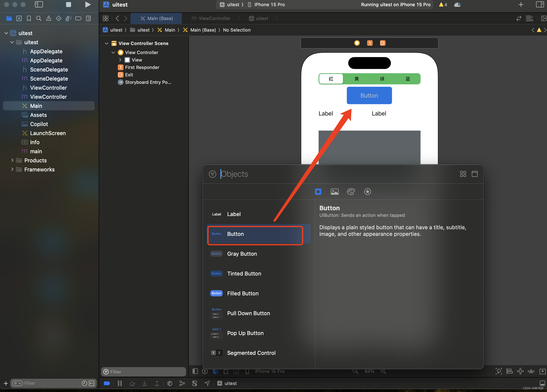Show the color palette library category
Viewport: 547px width, 392px height.
351,192
